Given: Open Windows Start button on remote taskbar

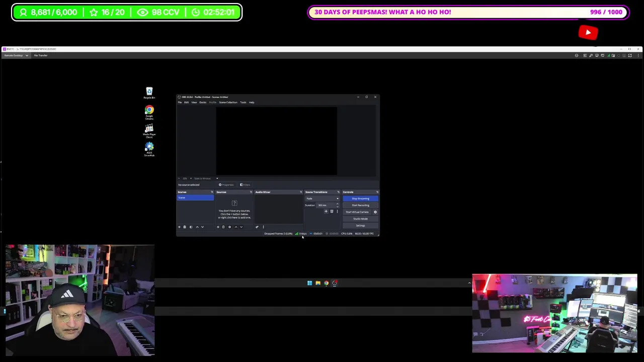Looking at the screenshot, I should [309, 283].
